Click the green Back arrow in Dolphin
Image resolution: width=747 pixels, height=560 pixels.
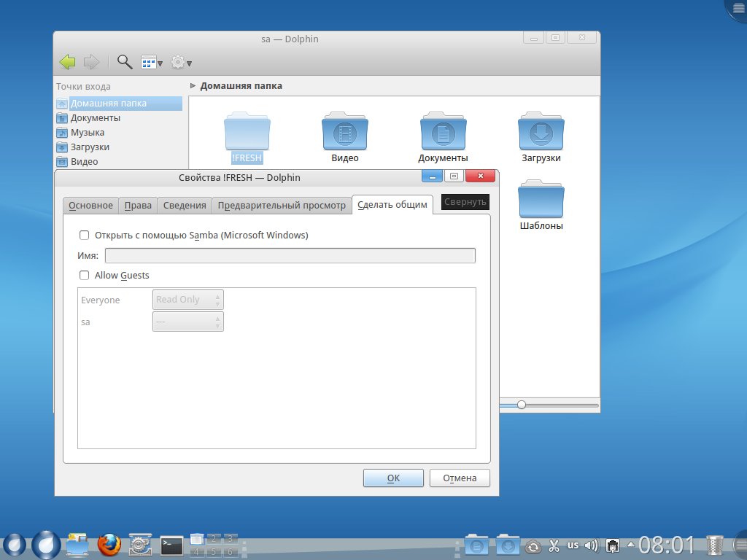[x=67, y=62]
